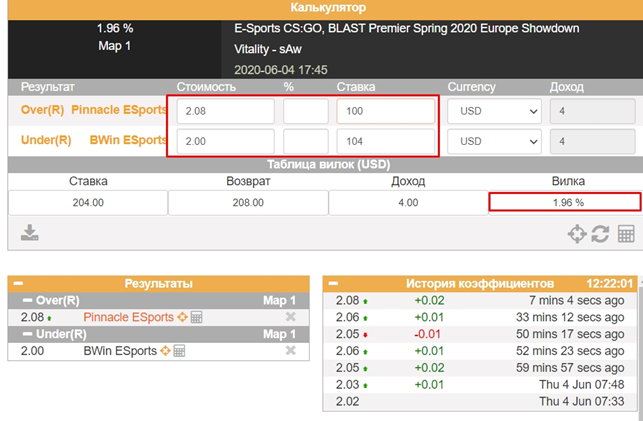Open BWin ESports link in results list
This screenshot has width=643, height=421.
click(119, 351)
